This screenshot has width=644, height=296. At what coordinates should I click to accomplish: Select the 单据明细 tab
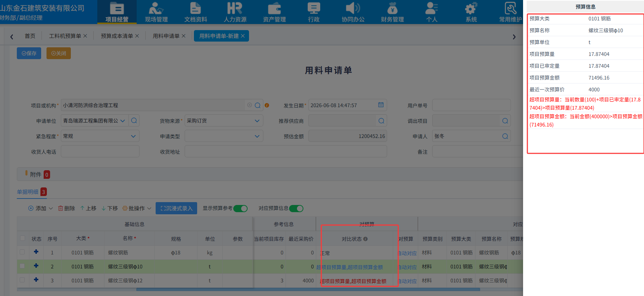click(x=28, y=192)
